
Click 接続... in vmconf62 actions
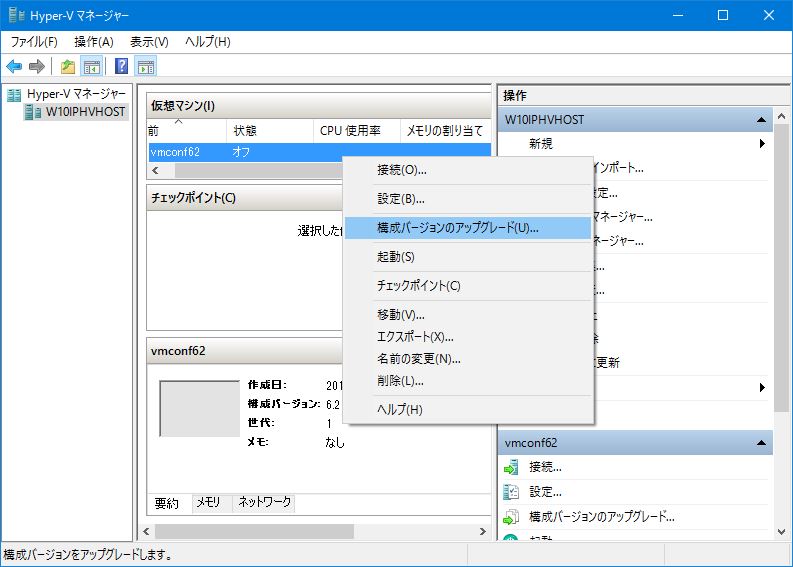[545, 467]
